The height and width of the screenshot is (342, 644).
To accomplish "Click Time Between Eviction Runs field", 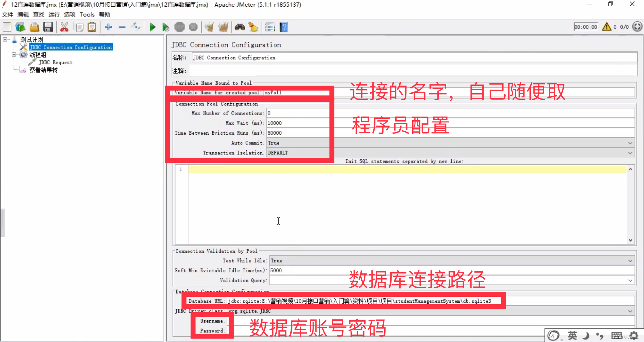I will click(x=450, y=133).
